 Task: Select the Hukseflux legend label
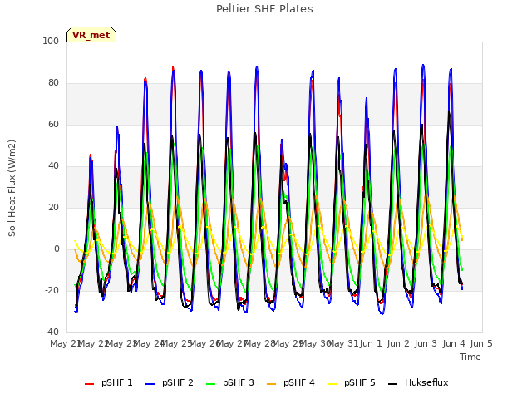click(426, 382)
